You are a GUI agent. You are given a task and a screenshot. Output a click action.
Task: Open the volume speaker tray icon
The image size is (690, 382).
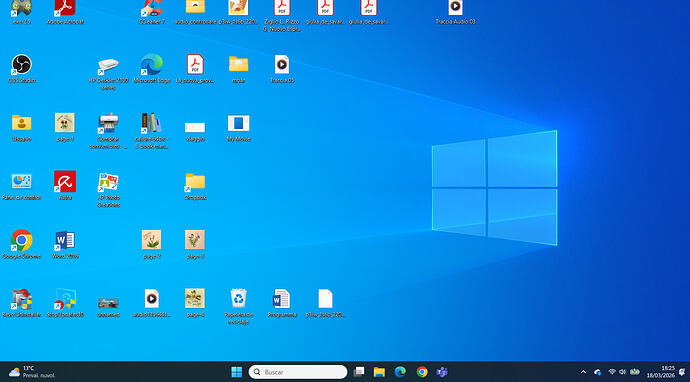[622, 372]
